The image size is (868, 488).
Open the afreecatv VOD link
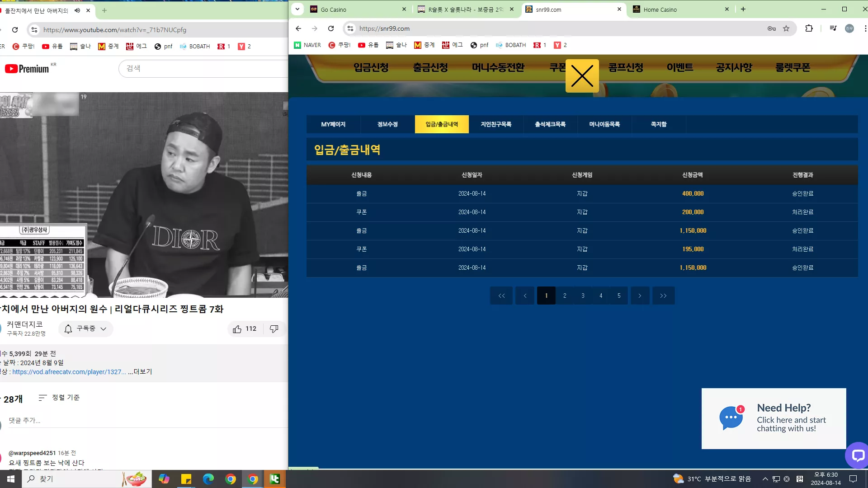(x=69, y=372)
